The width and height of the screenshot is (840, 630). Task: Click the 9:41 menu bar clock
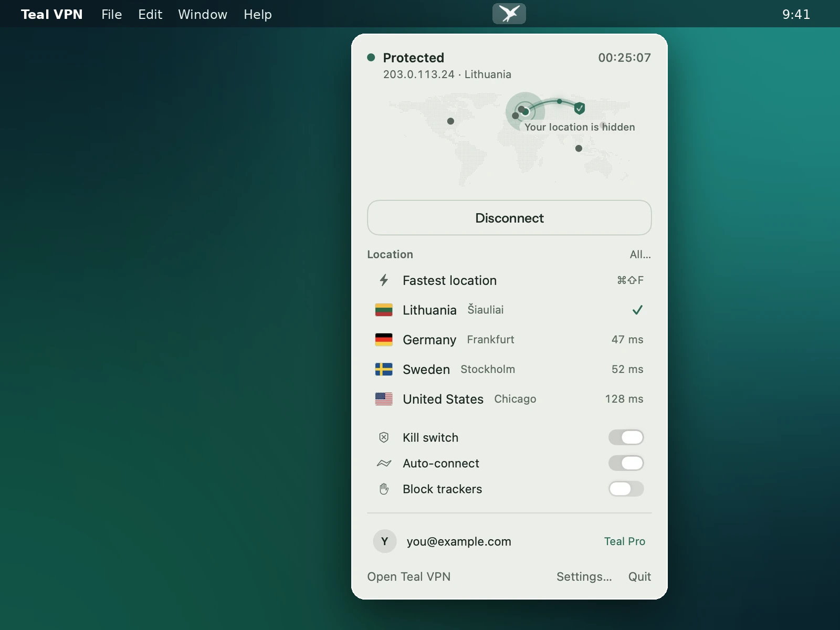[796, 14]
